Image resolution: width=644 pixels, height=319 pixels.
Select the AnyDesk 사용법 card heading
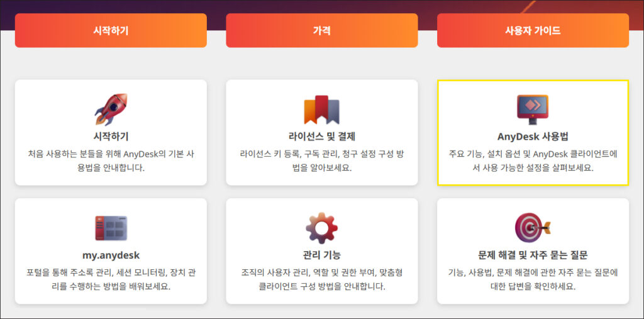point(532,137)
